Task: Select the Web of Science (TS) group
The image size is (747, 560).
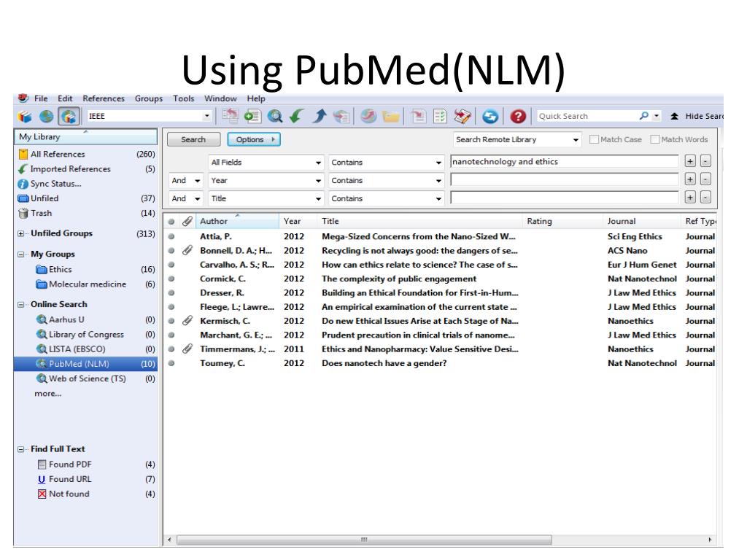Action: pos(86,378)
